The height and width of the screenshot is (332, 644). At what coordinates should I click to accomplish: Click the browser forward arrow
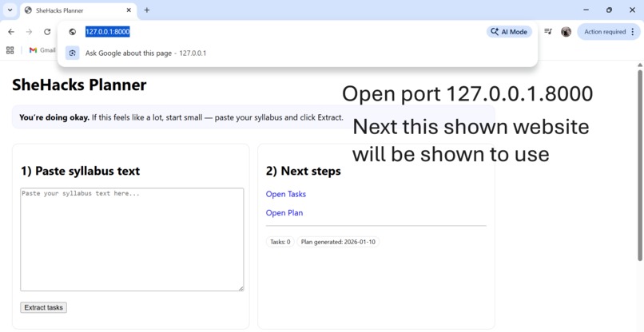(x=29, y=32)
